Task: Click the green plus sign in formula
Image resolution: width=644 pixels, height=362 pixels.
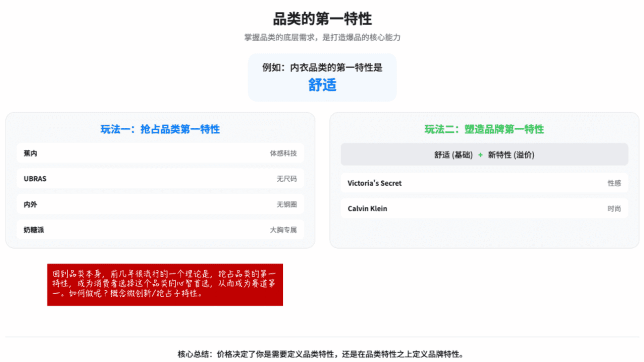Action: tap(480, 155)
